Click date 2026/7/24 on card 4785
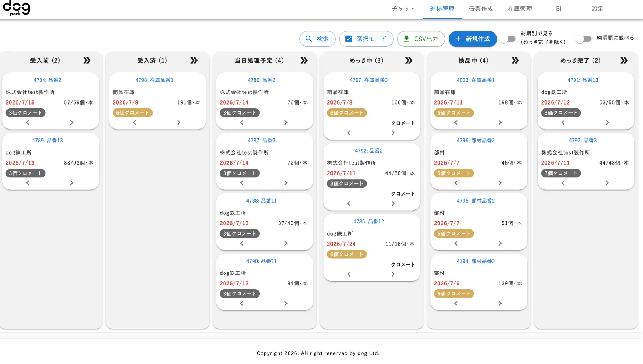Screen dimensions: 643x364 pyautogui.click(x=341, y=244)
